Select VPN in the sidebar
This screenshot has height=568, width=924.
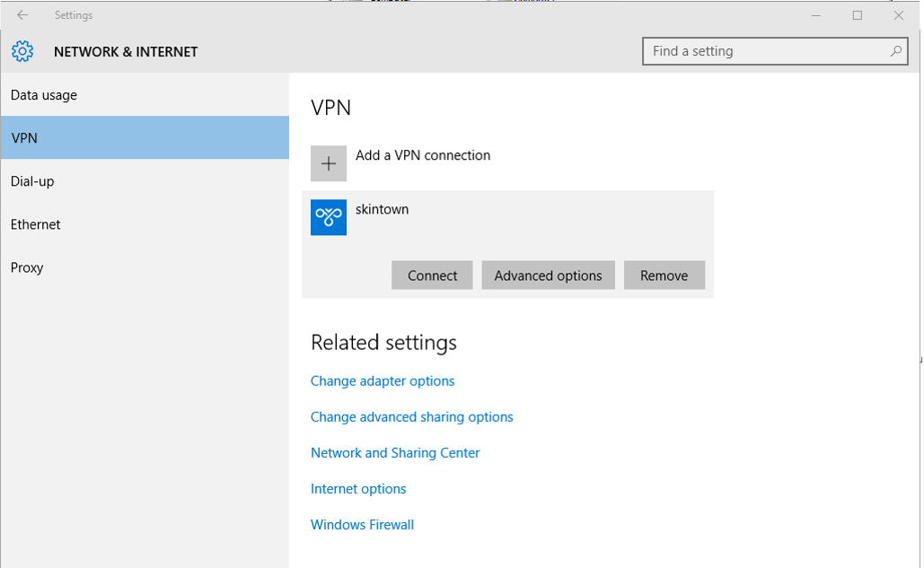coord(145,137)
